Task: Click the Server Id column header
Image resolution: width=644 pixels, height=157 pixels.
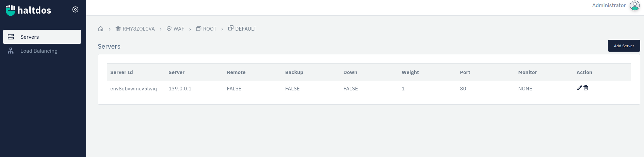Action: click(122, 72)
